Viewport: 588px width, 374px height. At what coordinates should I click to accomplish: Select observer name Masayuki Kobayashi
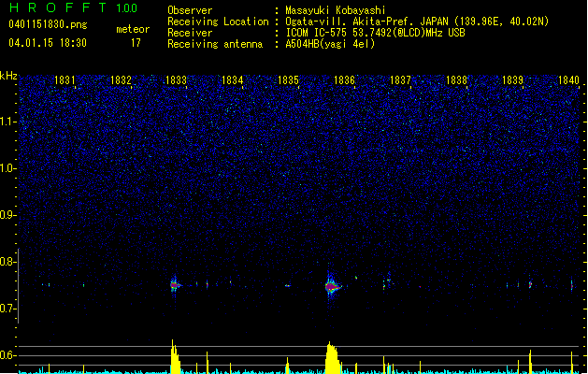[336, 10]
